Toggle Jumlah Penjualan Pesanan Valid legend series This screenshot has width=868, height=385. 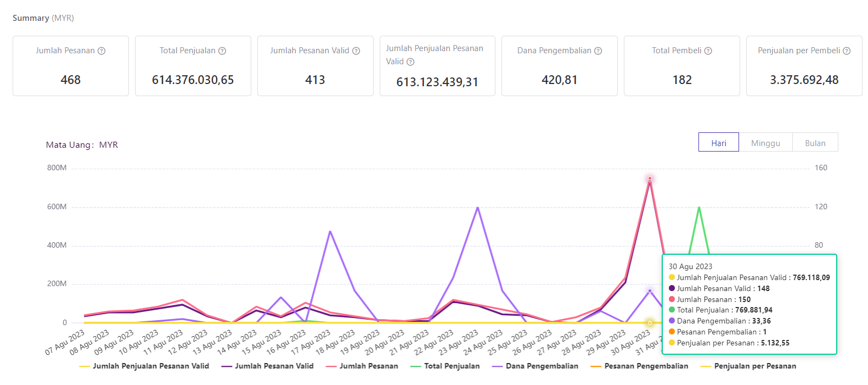pos(145,366)
